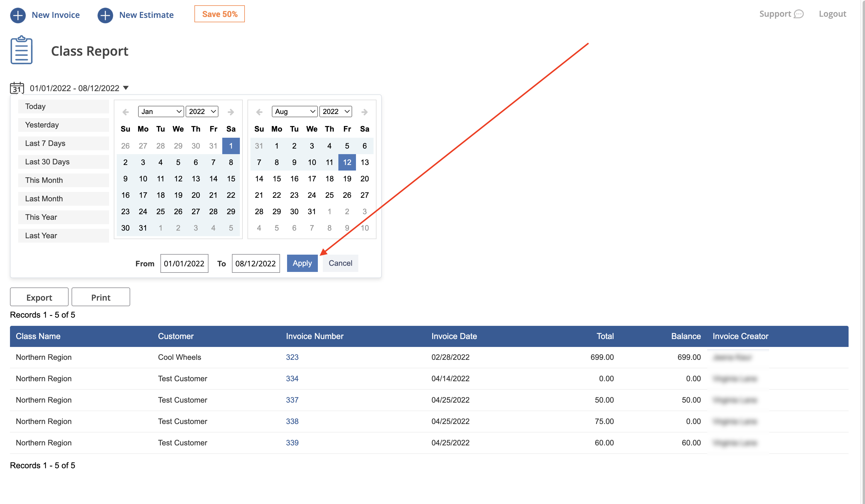Click the back arrow on the August calendar
The image size is (865, 504).
point(259,112)
